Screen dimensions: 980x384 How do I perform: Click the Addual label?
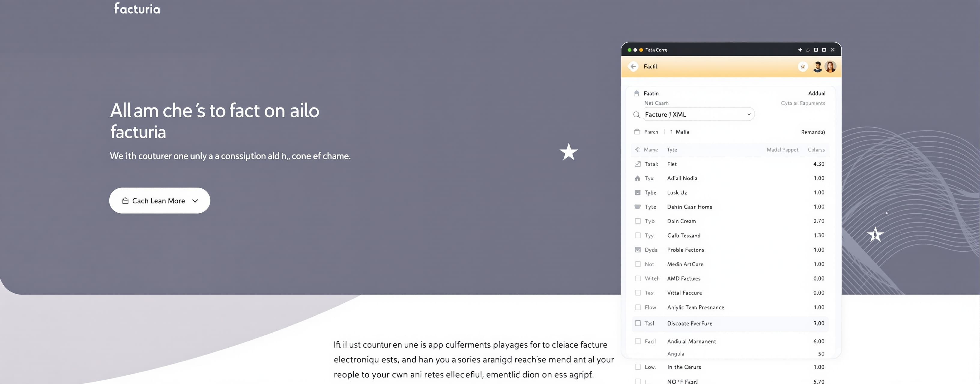pos(817,93)
